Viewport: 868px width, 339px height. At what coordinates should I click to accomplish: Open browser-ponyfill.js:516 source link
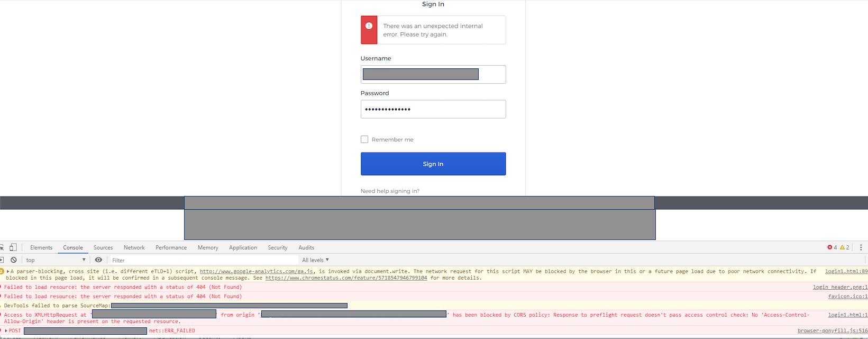tap(832, 331)
